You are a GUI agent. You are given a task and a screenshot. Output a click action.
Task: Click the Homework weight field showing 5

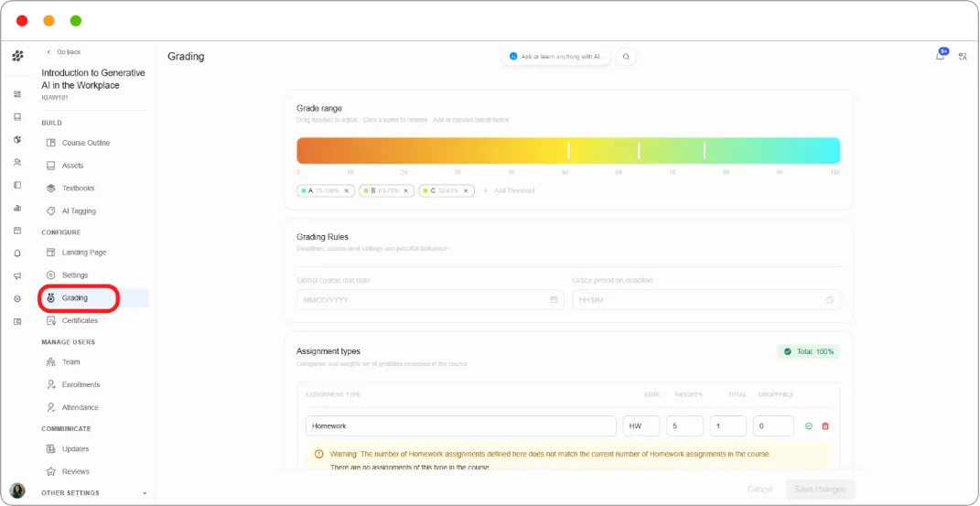pos(685,426)
